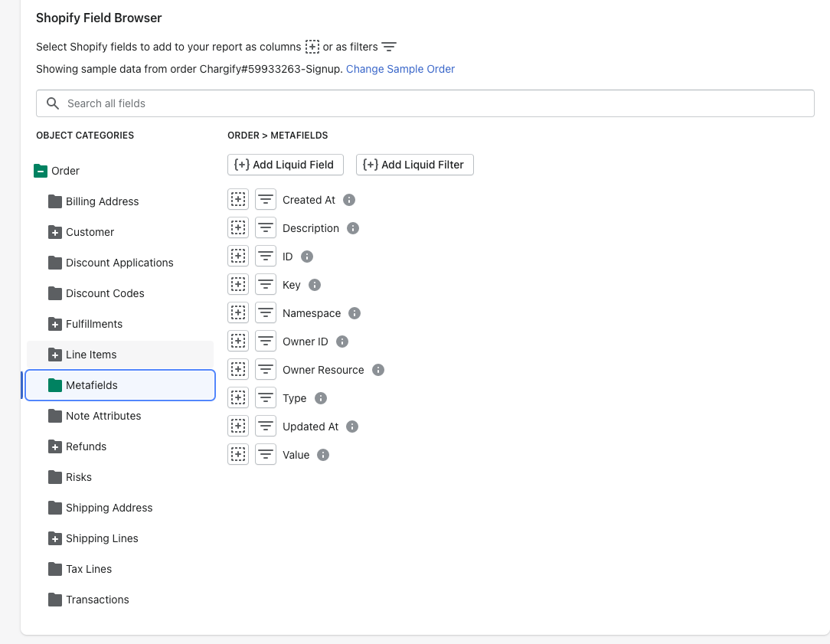
Task: Add ID as a report column
Action: click(x=238, y=256)
